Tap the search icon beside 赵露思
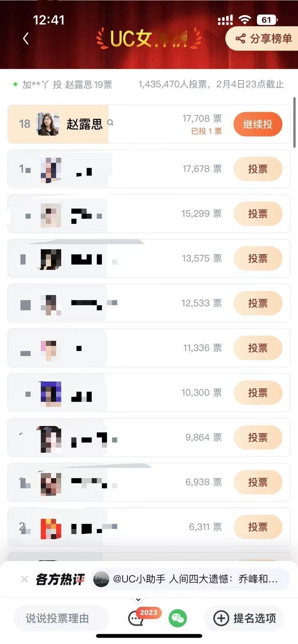298x644 pixels. (x=110, y=123)
